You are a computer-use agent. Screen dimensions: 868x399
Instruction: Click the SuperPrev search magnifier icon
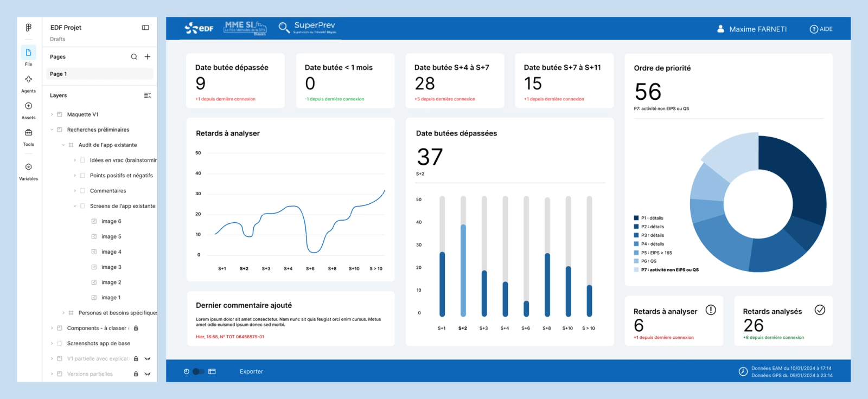pyautogui.click(x=284, y=27)
